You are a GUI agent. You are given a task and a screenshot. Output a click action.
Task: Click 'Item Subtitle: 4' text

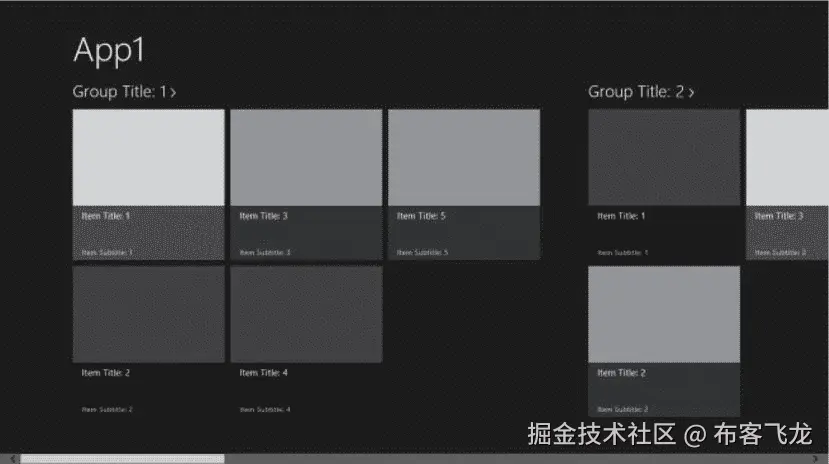265,410
